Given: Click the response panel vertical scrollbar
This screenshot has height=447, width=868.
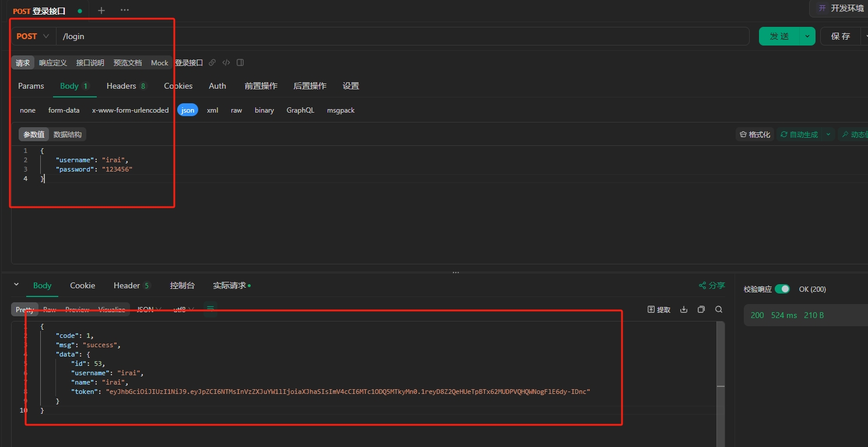Looking at the screenshot, I should [x=721, y=386].
